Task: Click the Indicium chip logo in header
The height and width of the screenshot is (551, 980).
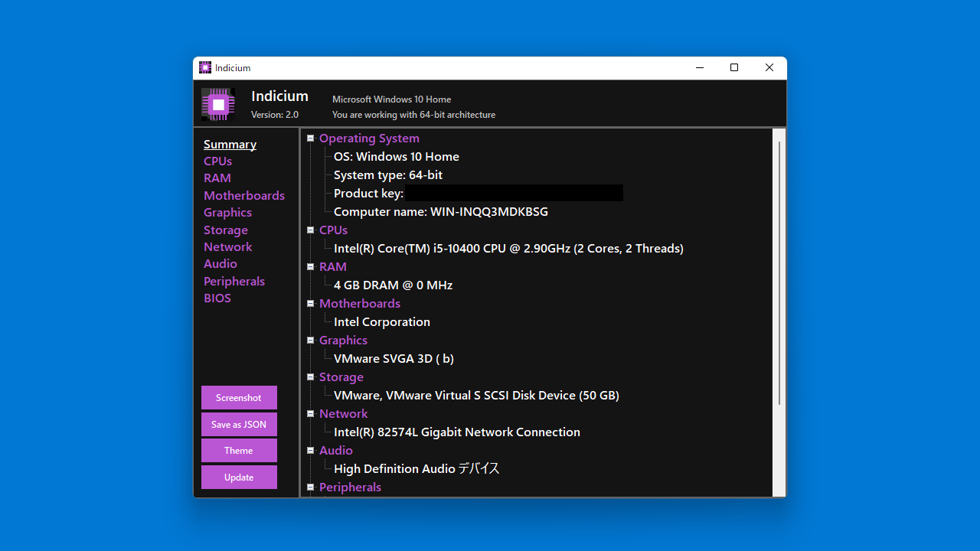Action: pos(217,104)
